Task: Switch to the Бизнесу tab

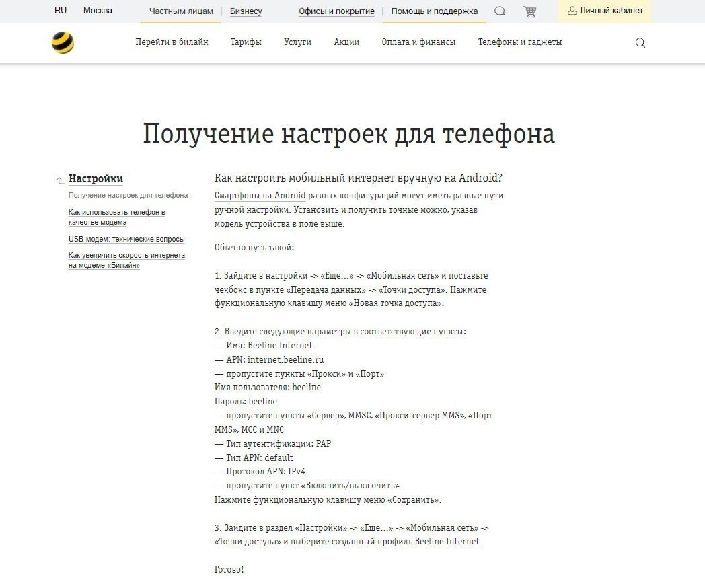Action: click(246, 11)
